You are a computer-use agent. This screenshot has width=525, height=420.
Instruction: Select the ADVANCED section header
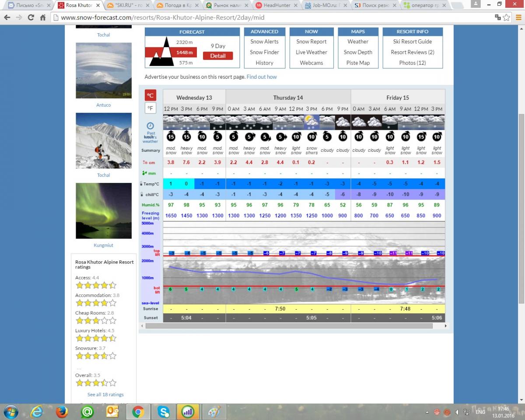pyautogui.click(x=264, y=31)
